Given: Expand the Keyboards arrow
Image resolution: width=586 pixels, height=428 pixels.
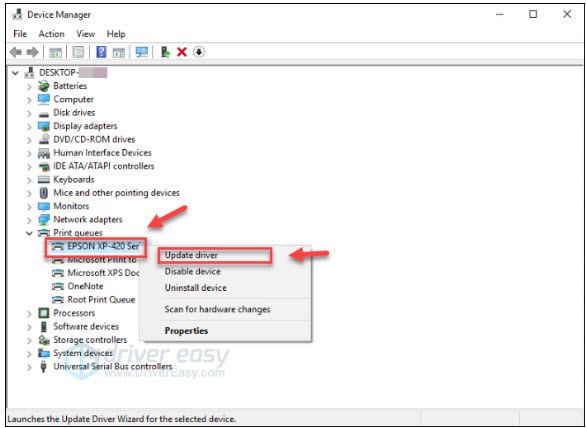Looking at the screenshot, I should pos(29,180).
